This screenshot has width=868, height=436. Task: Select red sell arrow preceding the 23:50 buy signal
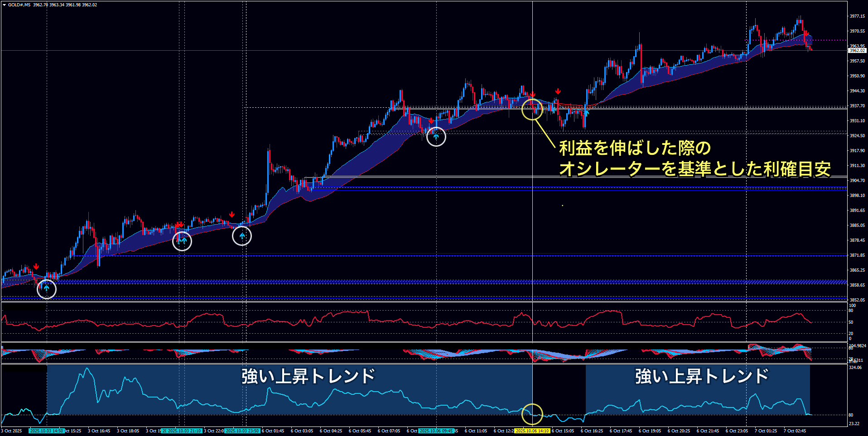coord(232,215)
